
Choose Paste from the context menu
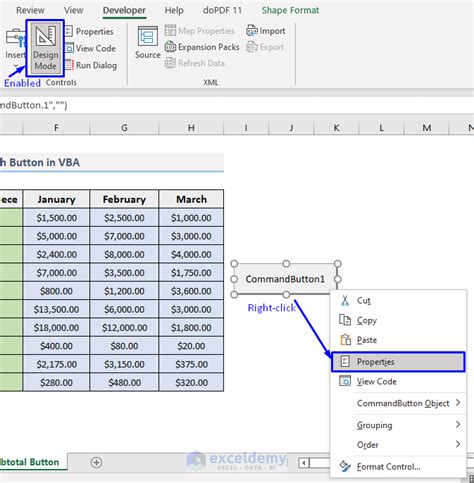(x=398, y=340)
